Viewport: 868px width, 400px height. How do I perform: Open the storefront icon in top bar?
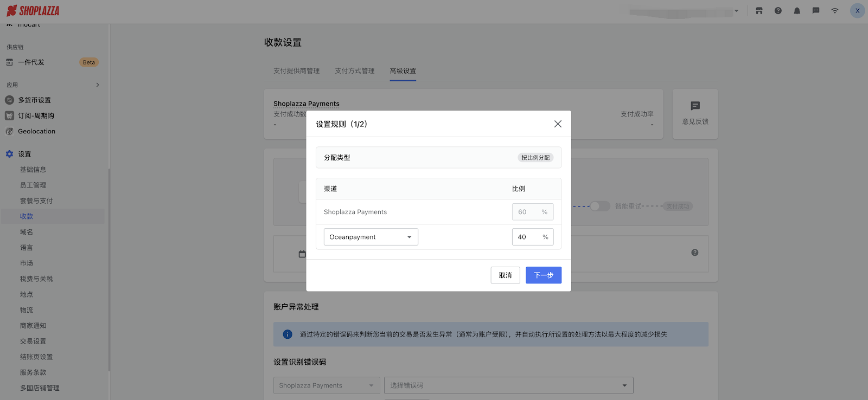point(759,11)
